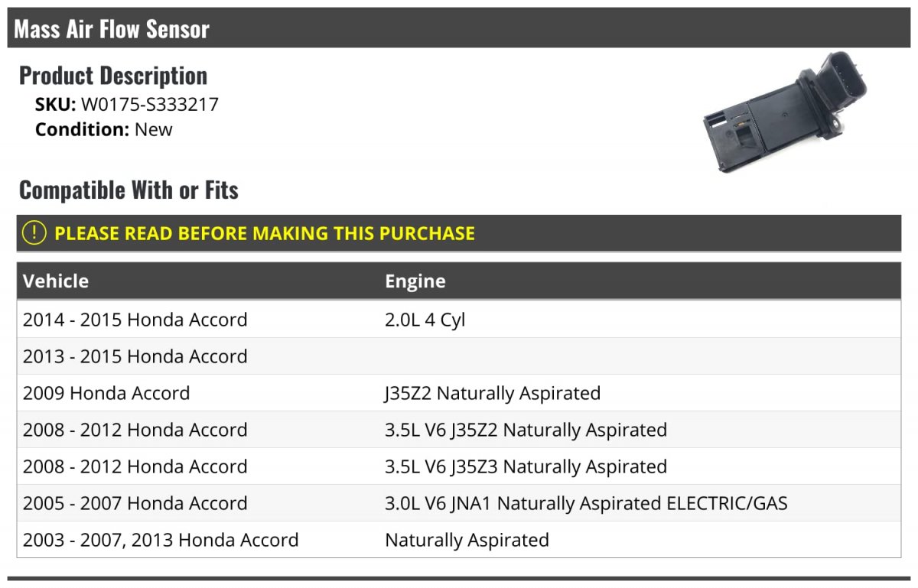This screenshot has width=918, height=588.
Task: Click the 2.0L 4 Cyl engine cell
Action: pos(425,320)
